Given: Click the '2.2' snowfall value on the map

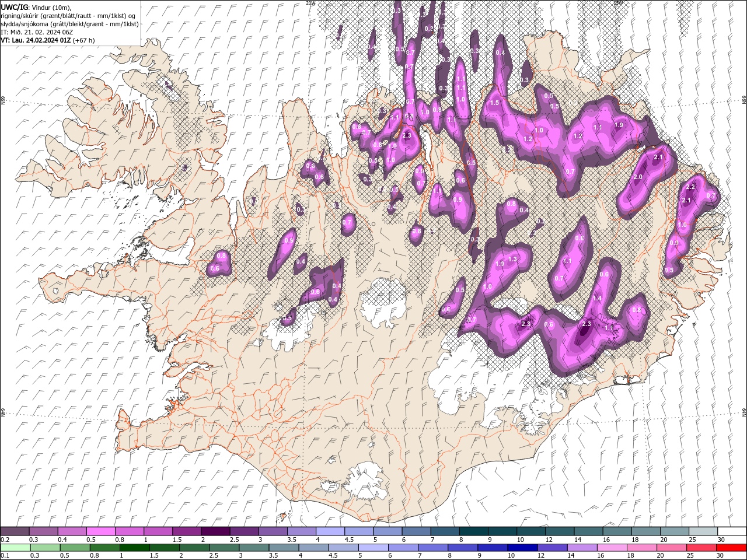Looking at the screenshot, I should 690,187.
